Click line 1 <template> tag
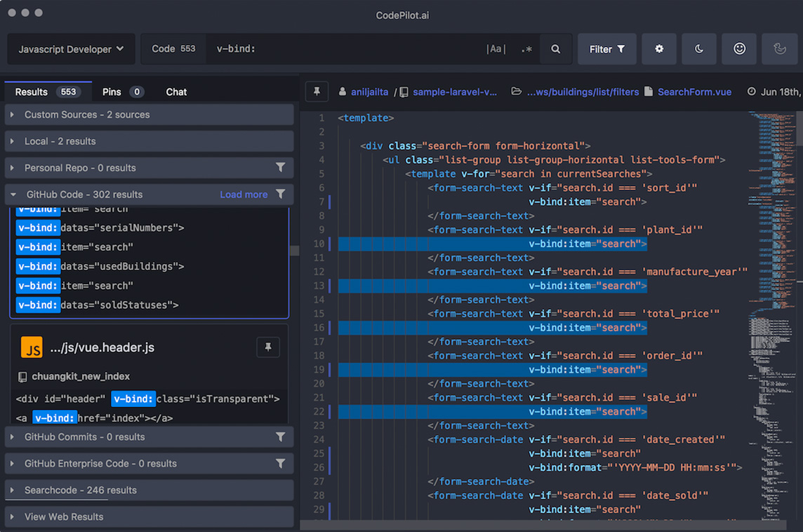The width and height of the screenshot is (803, 532). click(x=366, y=118)
